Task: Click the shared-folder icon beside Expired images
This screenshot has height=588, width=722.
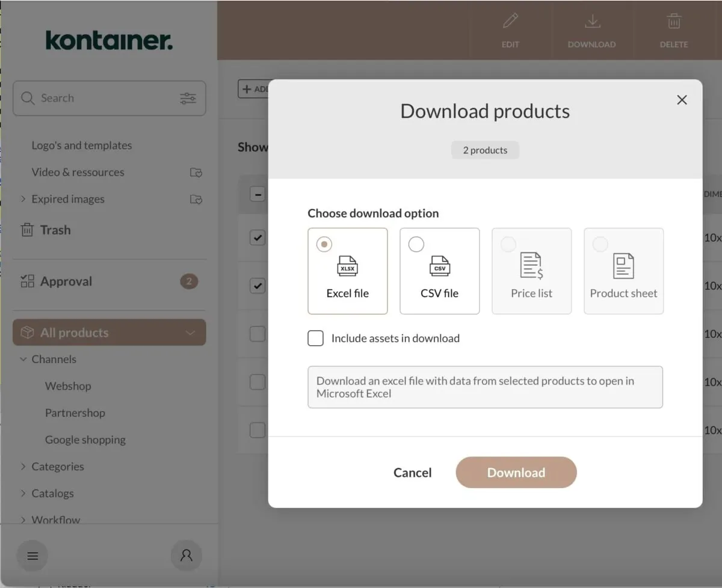Action: [196, 199]
